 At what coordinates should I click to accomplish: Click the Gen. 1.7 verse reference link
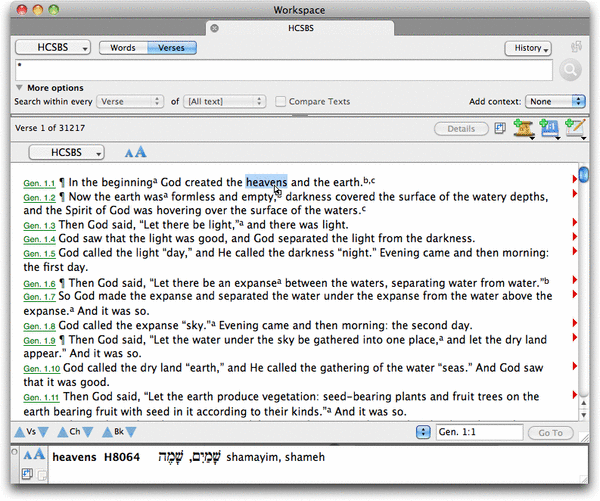click(39, 297)
